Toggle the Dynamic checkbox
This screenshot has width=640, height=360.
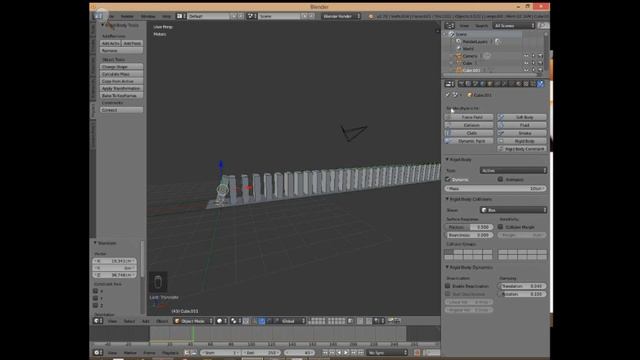pos(448,179)
